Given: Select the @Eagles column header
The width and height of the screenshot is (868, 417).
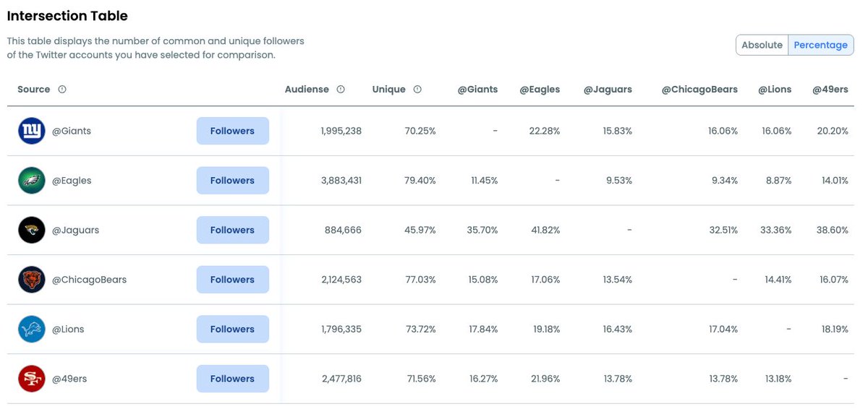Looking at the screenshot, I should click(x=540, y=90).
